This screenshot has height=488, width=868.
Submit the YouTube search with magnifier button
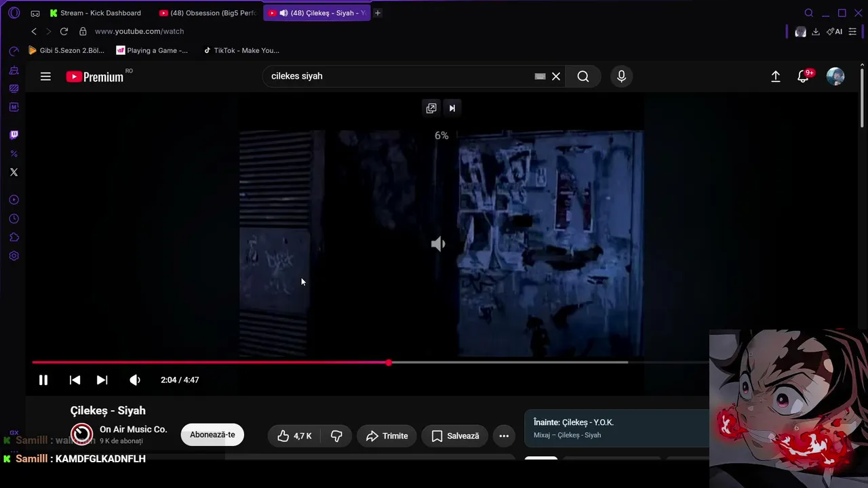click(583, 77)
